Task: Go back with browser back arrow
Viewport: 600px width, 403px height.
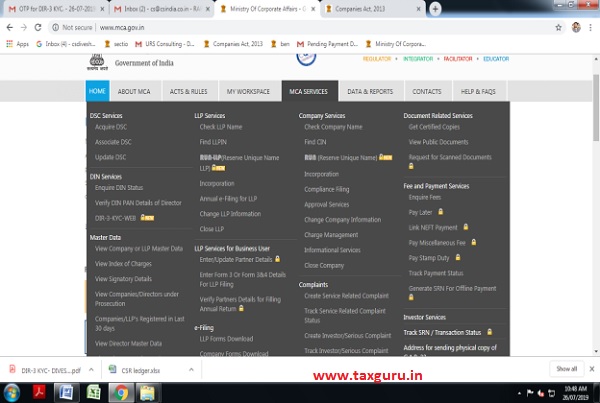Action: [x=10, y=28]
